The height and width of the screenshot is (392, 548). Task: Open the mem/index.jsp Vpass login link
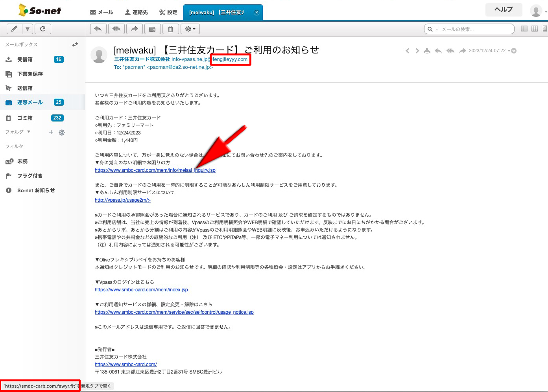coord(141,290)
